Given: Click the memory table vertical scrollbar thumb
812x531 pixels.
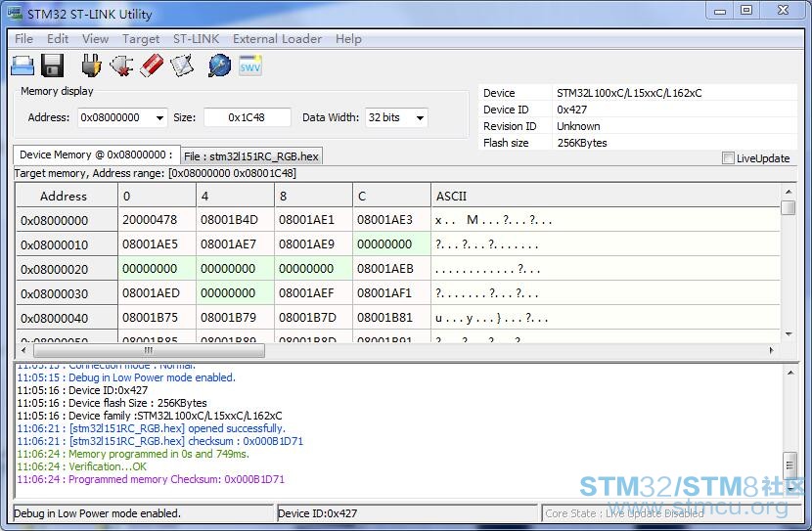Looking at the screenshot, I should pos(789,207).
